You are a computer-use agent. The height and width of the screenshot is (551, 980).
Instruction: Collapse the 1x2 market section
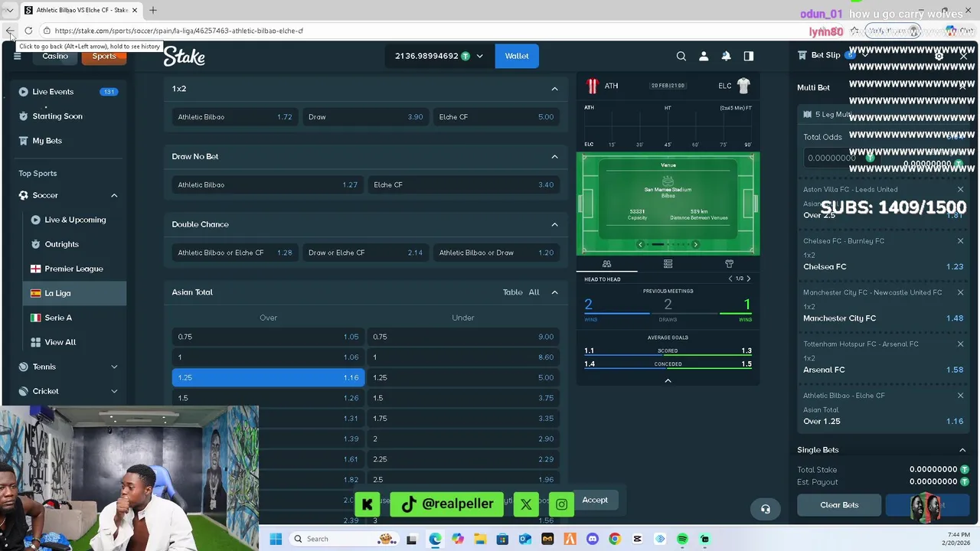coord(554,89)
